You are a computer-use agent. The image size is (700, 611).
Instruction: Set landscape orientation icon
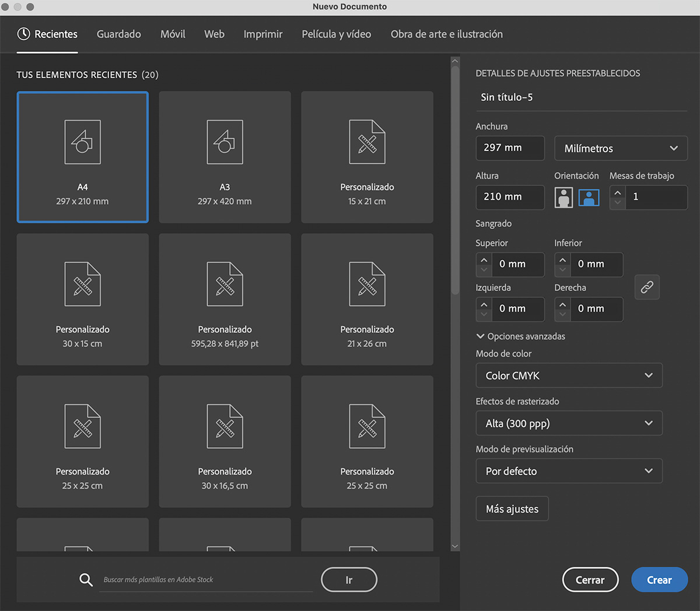589,198
